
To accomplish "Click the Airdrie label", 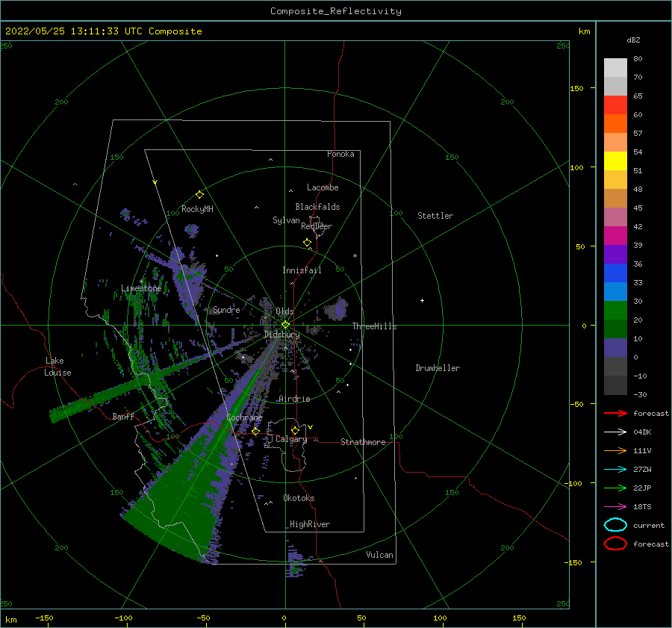I will coord(294,399).
